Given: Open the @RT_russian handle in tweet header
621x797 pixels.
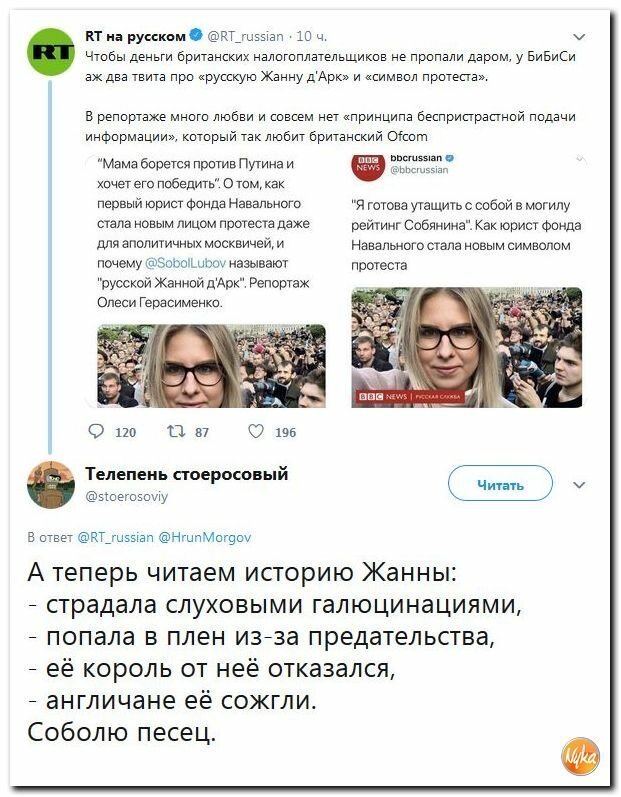Looking at the screenshot, I should pos(245,37).
